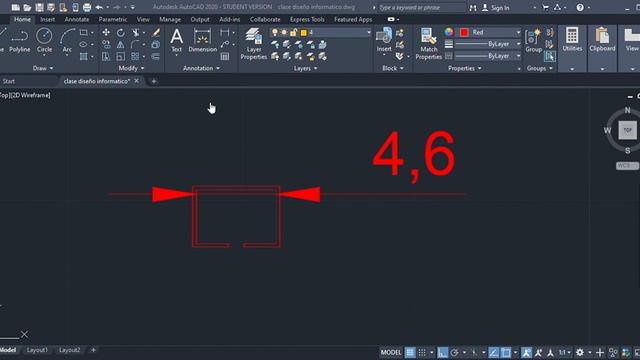
Task: Open the Insert block tool
Action: pos(384,40)
